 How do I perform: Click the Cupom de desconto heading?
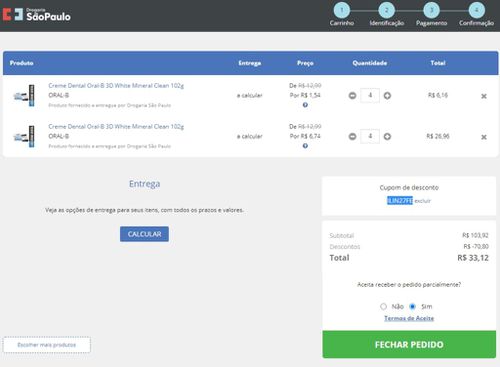point(409,188)
